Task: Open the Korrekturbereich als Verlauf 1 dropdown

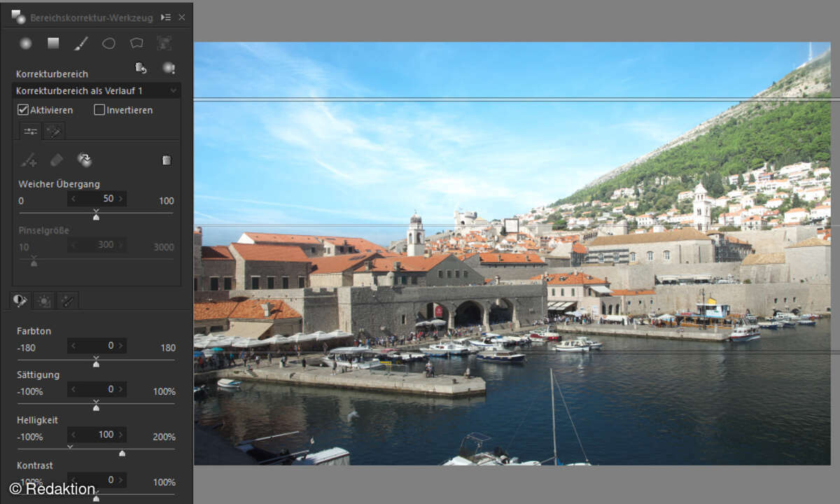Action: click(x=97, y=91)
